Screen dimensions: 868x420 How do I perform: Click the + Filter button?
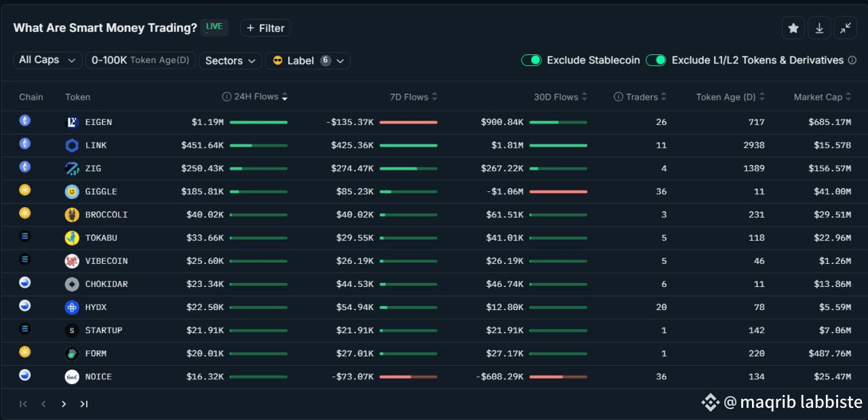265,28
